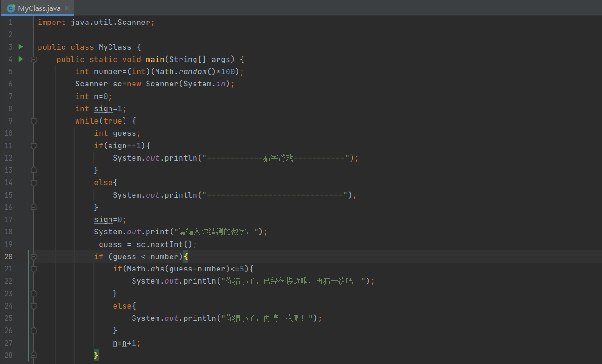Collapse the Math.abs if fold at line 21
The width and height of the screenshot is (602, 364).
tap(33, 269)
